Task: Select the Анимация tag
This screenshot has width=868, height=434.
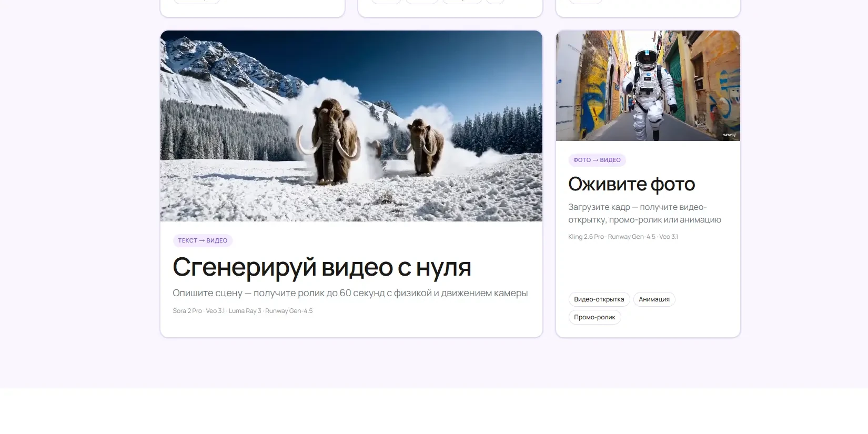Action: (x=654, y=299)
